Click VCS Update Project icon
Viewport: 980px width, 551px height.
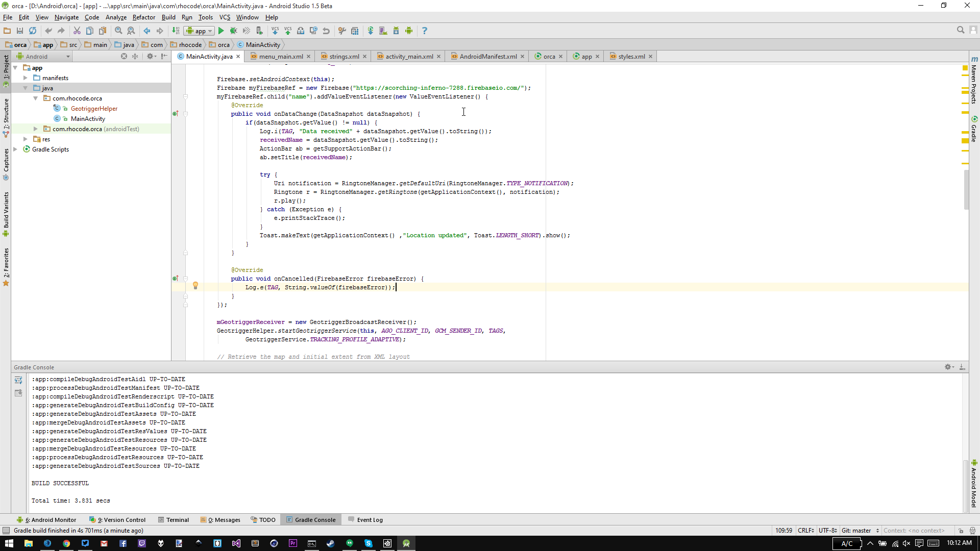[x=275, y=31]
